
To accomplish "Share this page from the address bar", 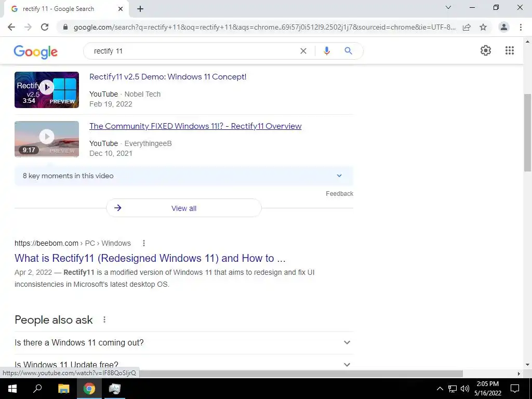I will [x=467, y=27].
